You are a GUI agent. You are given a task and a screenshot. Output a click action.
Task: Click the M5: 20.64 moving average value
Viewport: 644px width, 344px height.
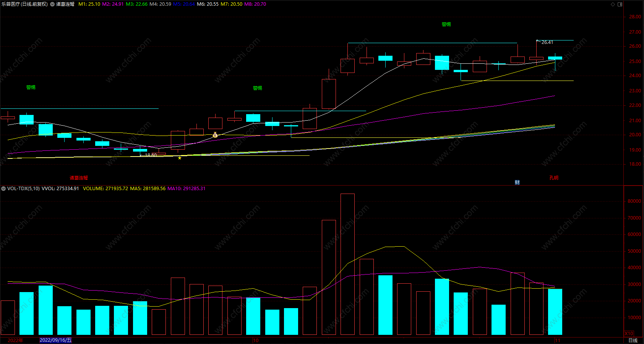click(x=184, y=4)
